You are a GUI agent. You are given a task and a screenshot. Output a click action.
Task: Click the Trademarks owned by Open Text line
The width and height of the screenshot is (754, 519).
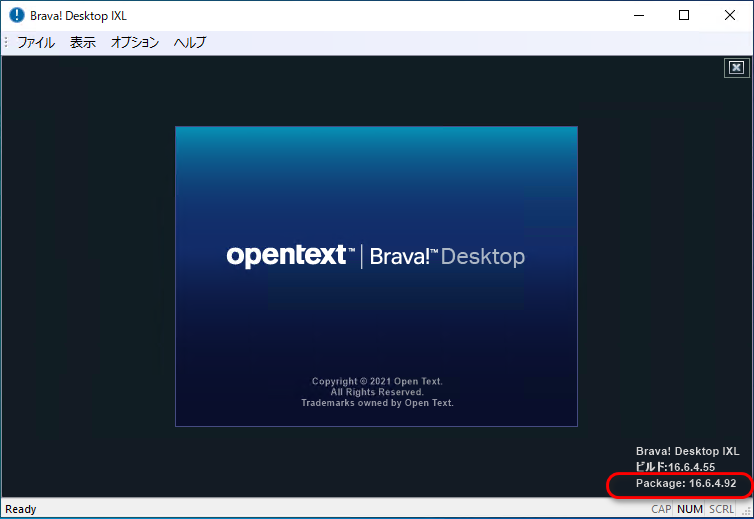pos(377,403)
